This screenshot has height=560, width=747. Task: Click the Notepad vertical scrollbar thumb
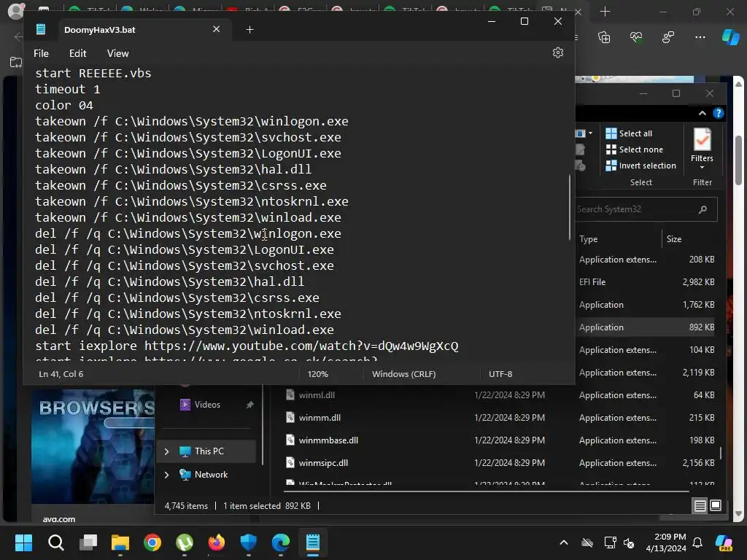point(569,207)
